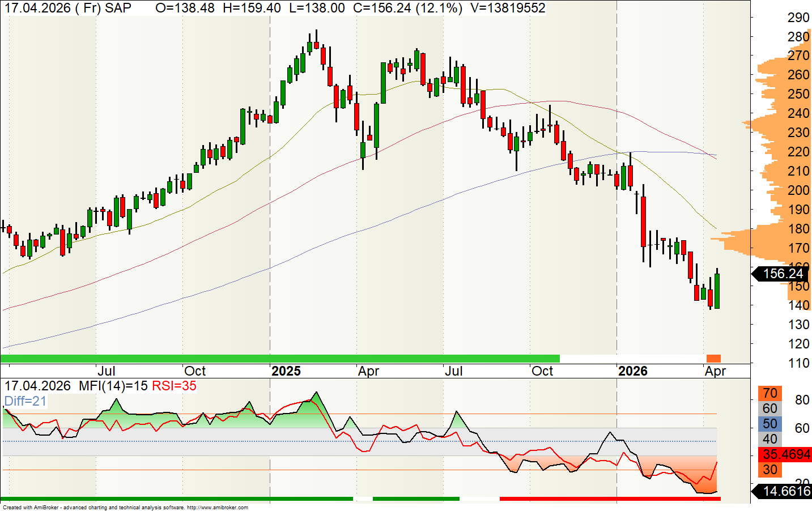Click the last green candlestick on chart
Viewport: 812px width, 511px height.
click(x=717, y=291)
